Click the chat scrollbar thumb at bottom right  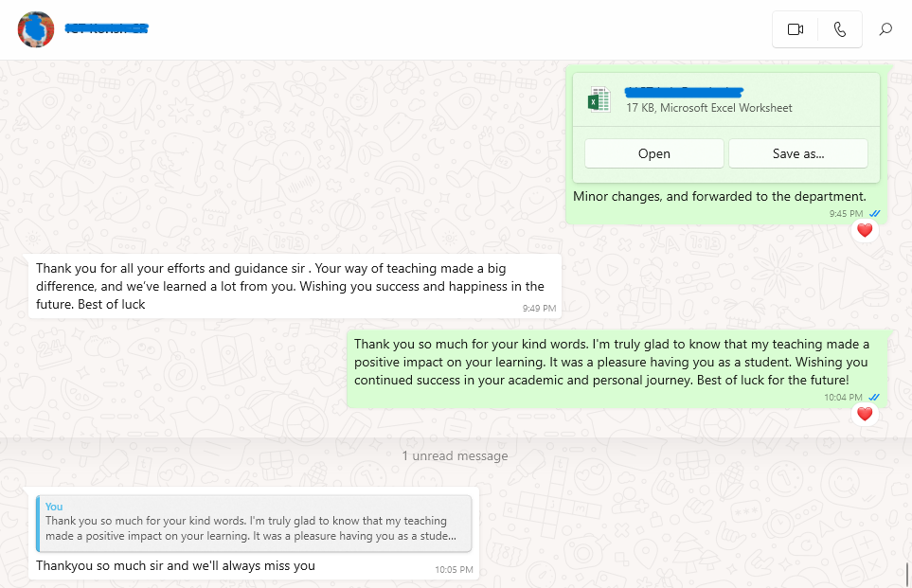coord(907,573)
